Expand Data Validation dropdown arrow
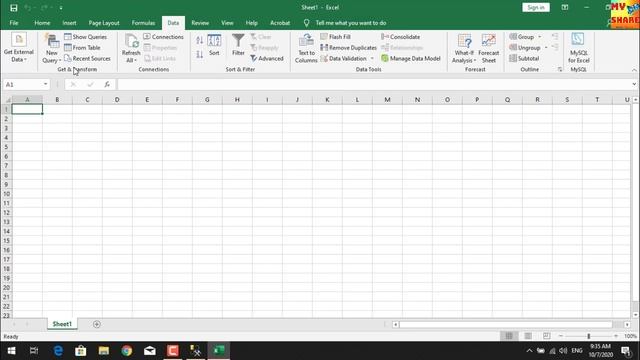 (372, 59)
